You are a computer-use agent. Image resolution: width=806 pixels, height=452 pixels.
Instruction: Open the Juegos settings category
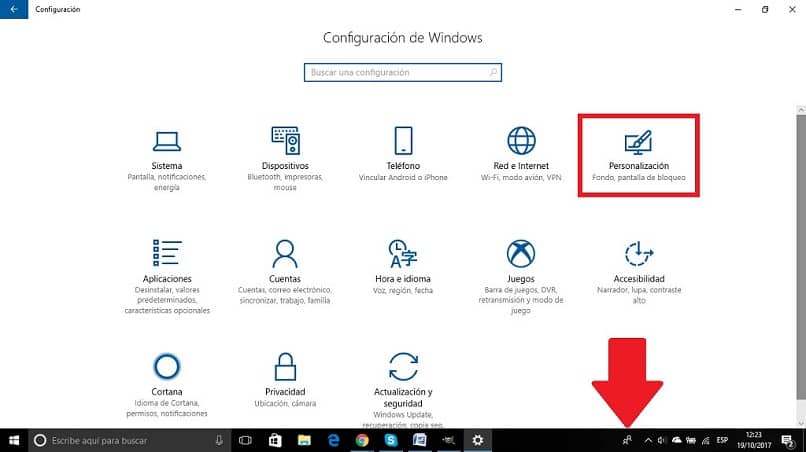(x=521, y=277)
